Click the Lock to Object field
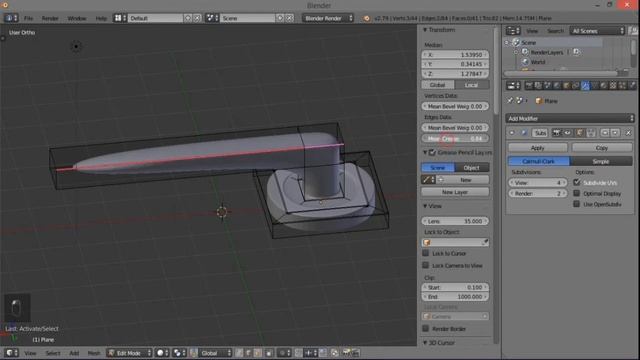640x360 pixels. [455, 242]
